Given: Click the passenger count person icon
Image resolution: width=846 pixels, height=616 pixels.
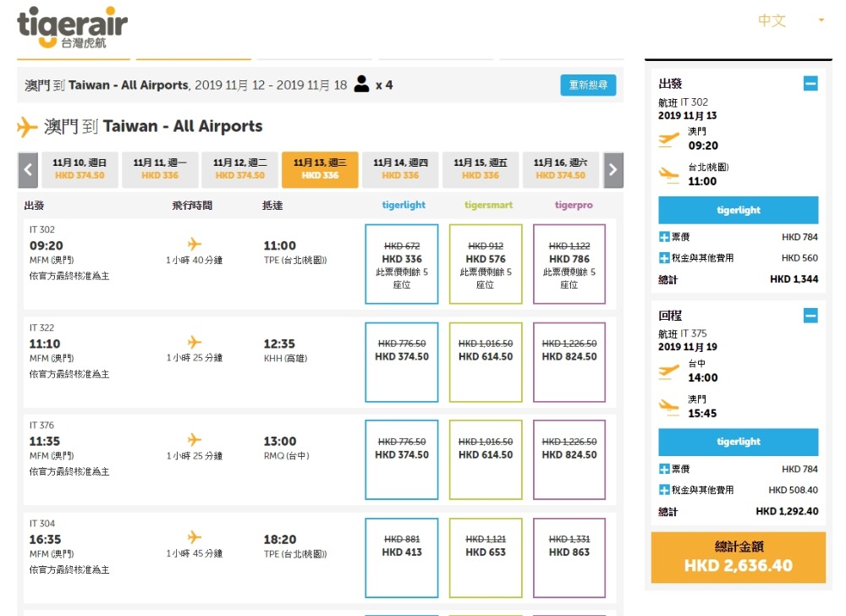Looking at the screenshot, I should click(362, 85).
